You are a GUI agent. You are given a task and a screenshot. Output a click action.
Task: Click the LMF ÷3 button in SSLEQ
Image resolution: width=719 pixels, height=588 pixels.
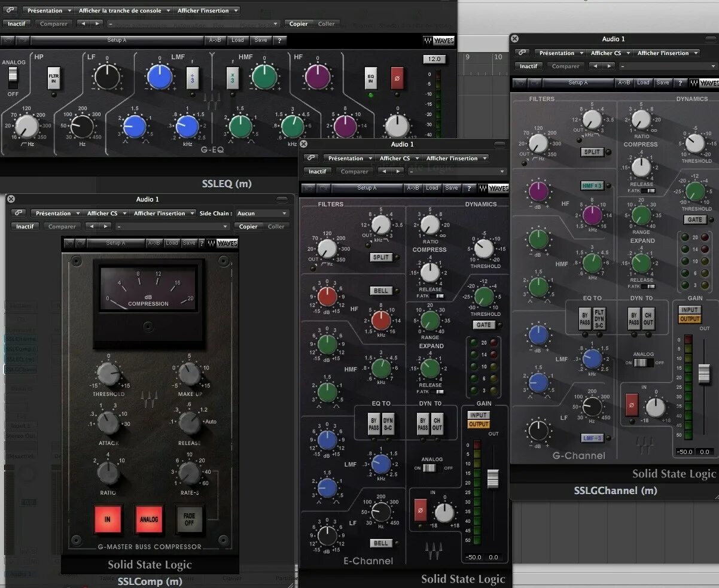tap(192, 78)
